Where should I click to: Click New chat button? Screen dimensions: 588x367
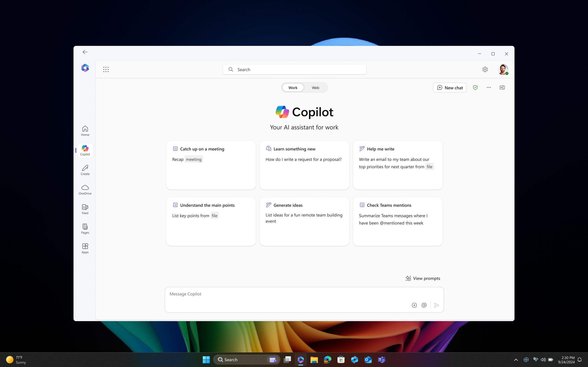point(449,87)
